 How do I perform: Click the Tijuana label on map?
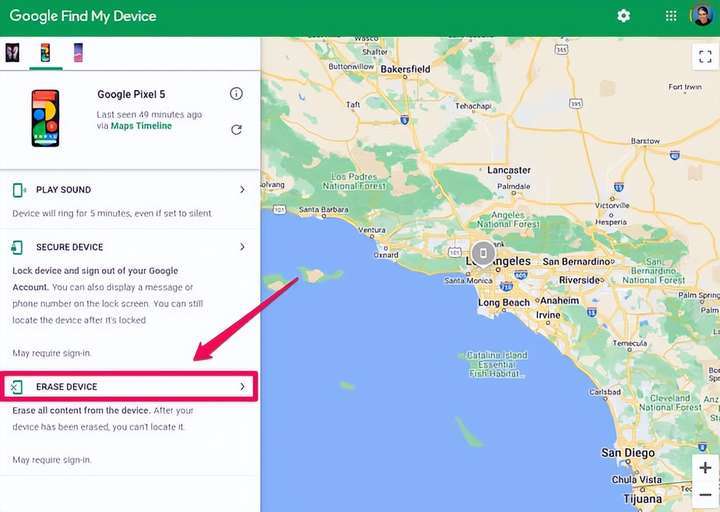[x=643, y=499]
